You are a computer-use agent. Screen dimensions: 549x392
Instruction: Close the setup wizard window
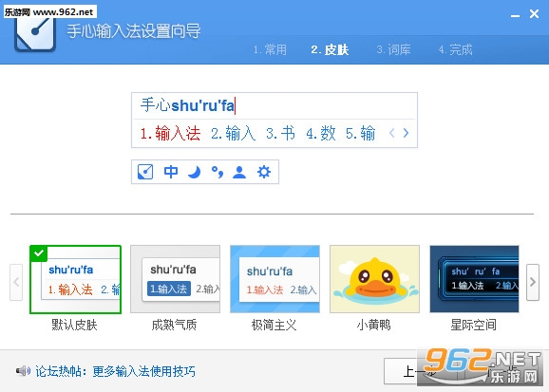tap(534, 14)
